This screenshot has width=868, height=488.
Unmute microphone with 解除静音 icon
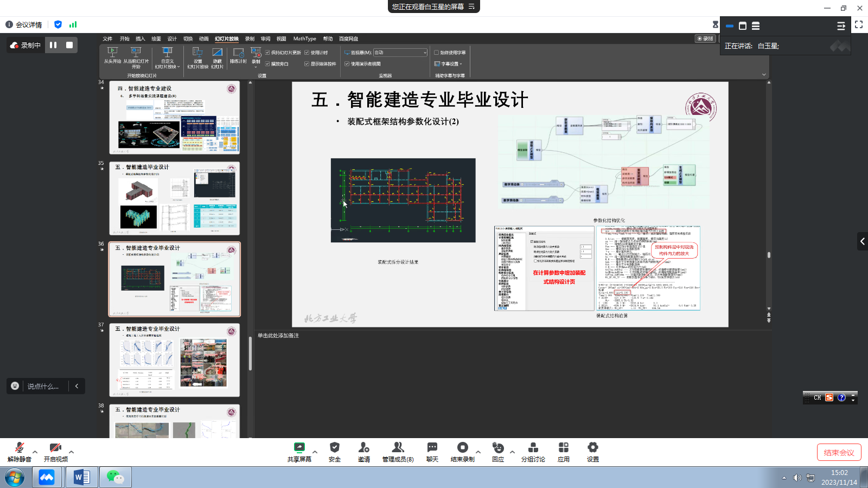click(20, 448)
